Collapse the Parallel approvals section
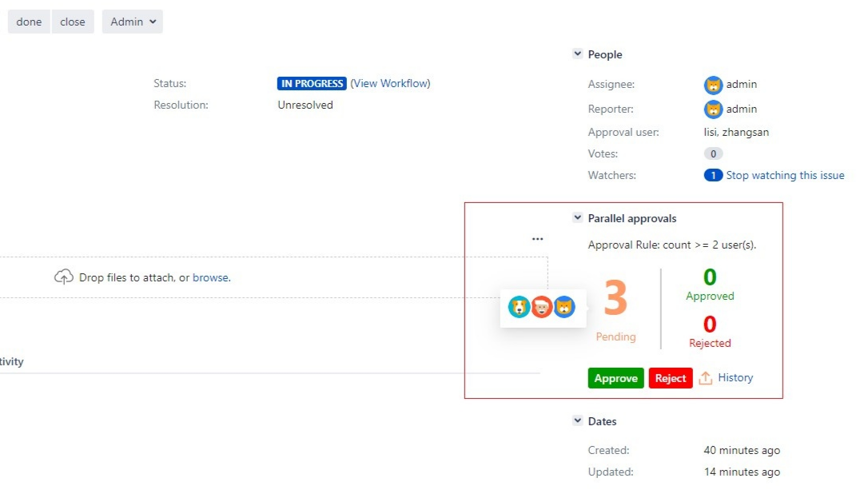 (x=577, y=218)
